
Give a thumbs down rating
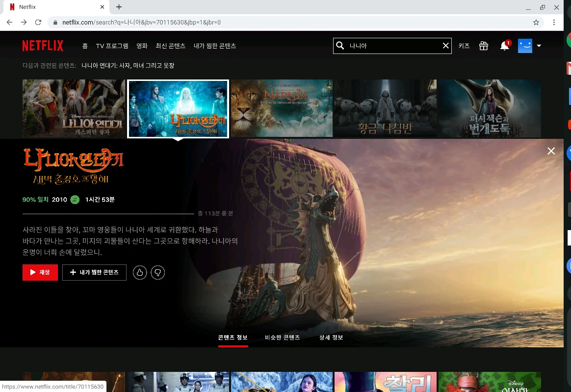[x=157, y=272]
